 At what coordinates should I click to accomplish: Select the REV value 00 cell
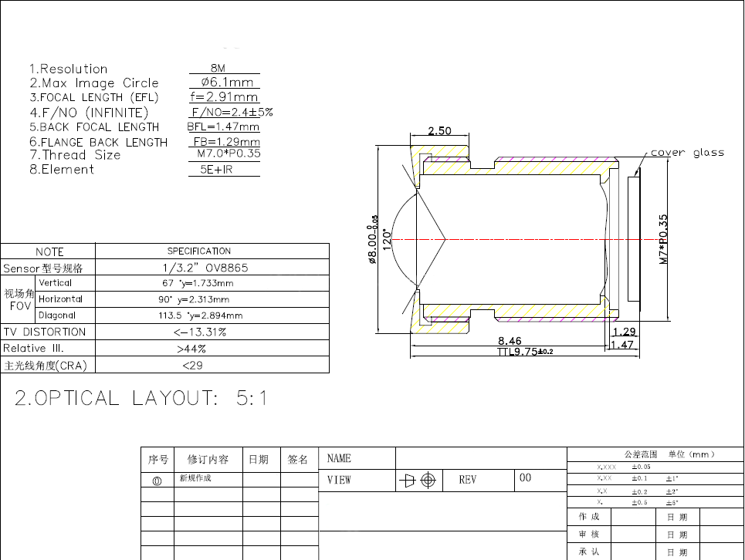click(526, 478)
